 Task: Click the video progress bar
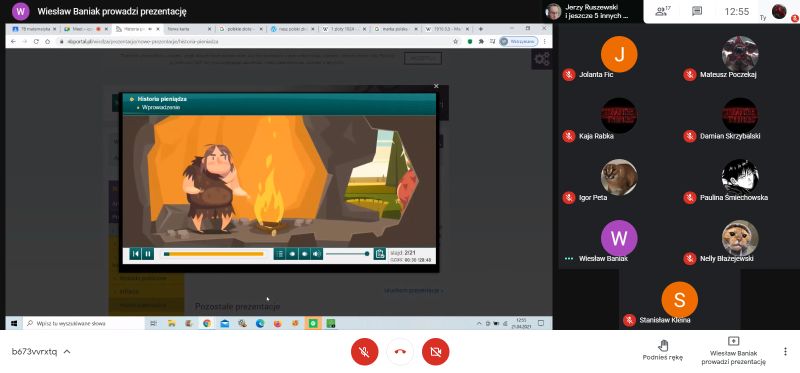[x=214, y=254]
